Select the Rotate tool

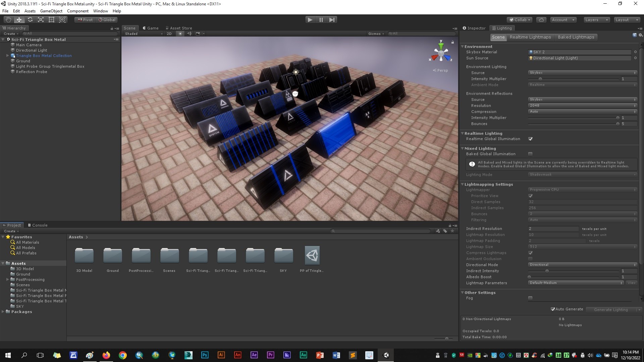(30, 20)
